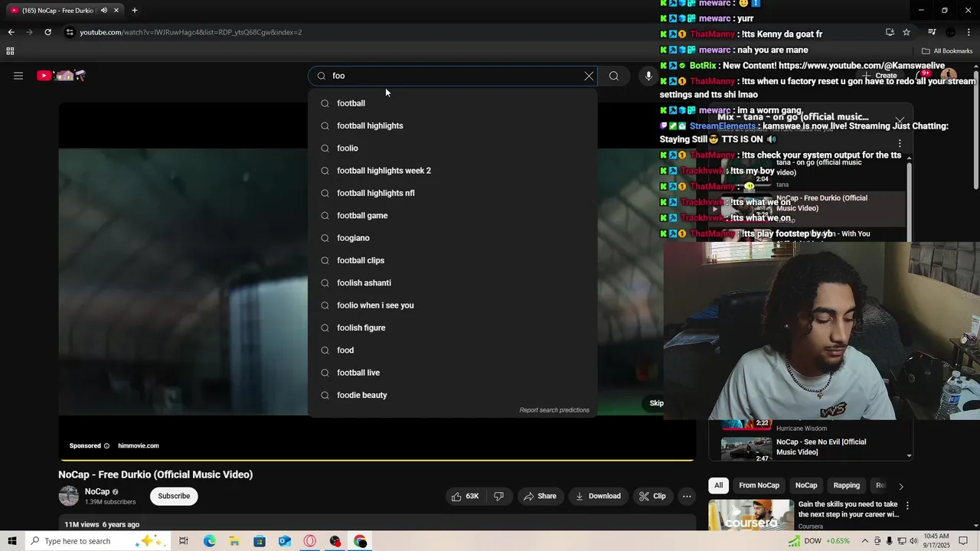Screen dimensions: 980x551
Task: Select the 'NoCap' filter chip
Action: click(x=806, y=485)
